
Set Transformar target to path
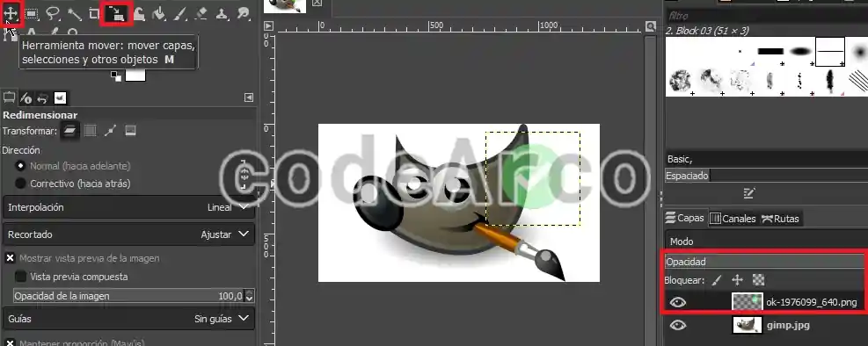coord(110,131)
